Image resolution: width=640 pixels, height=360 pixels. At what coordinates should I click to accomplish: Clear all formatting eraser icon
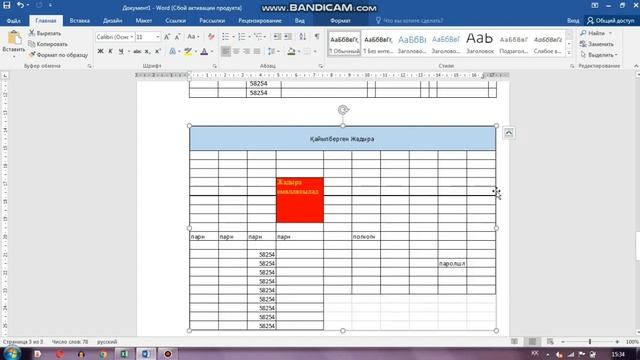[x=211, y=37]
